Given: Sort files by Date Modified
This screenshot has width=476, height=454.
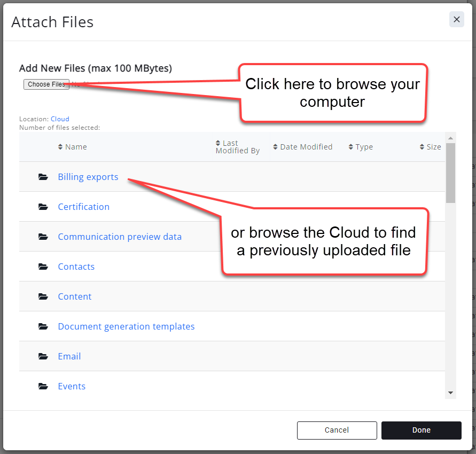Looking at the screenshot, I should pyautogui.click(x=302, y=147).
